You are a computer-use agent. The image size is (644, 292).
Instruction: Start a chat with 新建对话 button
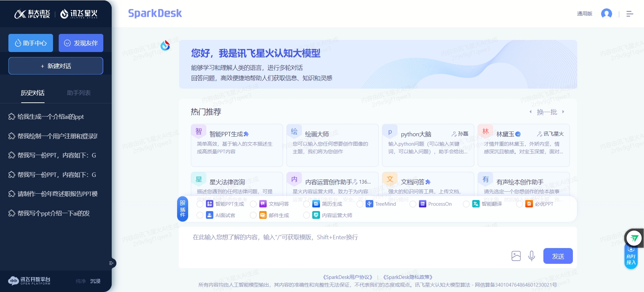coord(56,66)
